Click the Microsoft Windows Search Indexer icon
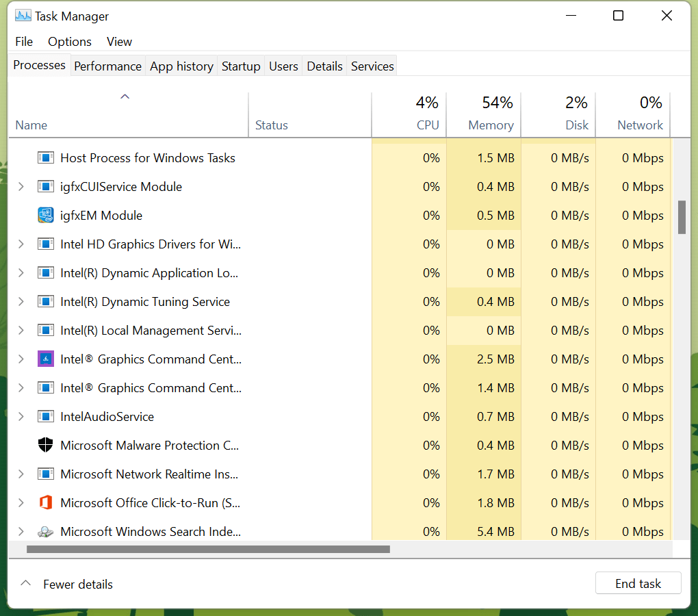698x616 pixels. [45, 532]
